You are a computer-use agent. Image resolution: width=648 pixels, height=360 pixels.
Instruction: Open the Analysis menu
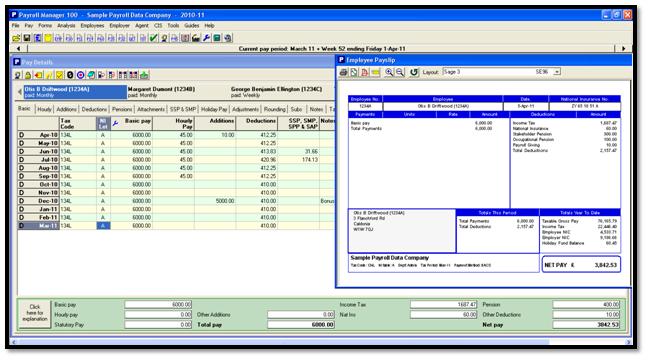click(66, 26)
